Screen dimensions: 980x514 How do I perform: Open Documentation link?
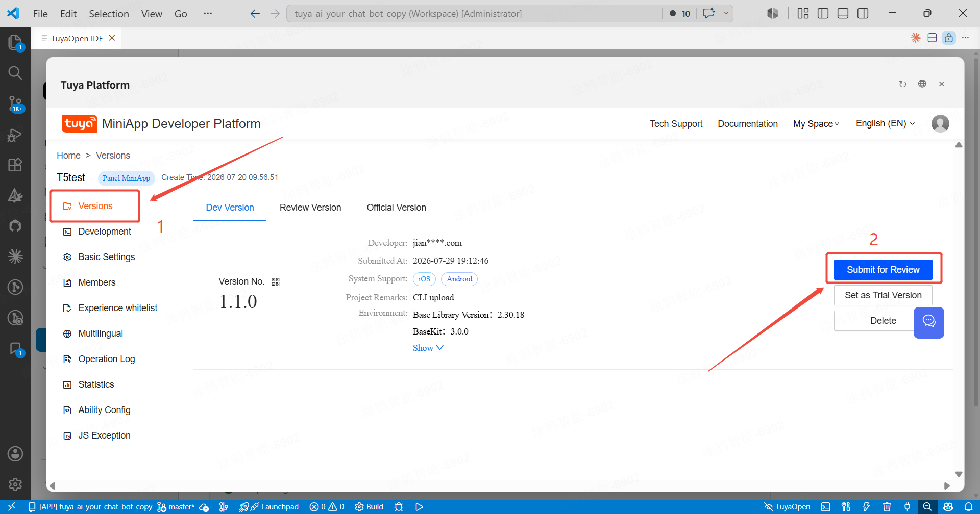(748, 124)
